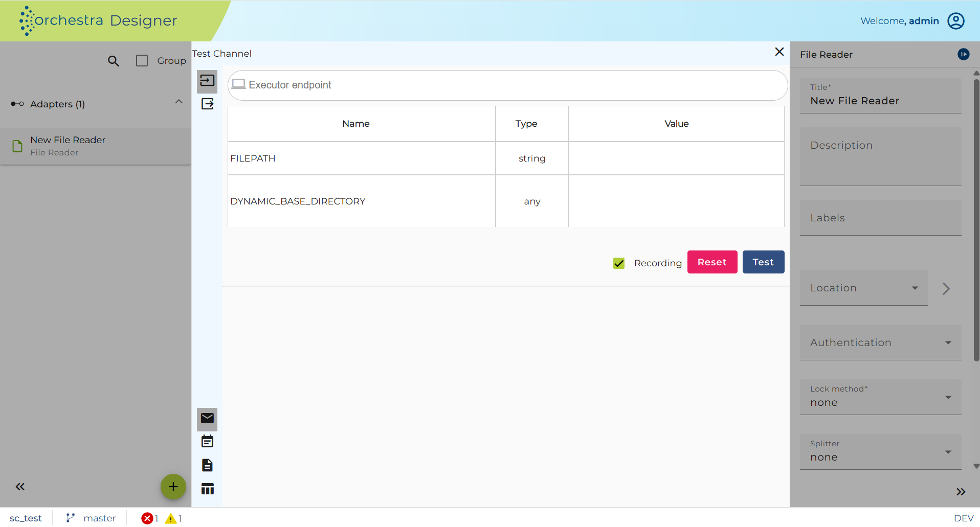The height and width of the screenshot is (527, 980).
Task: Open the Authentication dropdown
Action: pos(880,342)
